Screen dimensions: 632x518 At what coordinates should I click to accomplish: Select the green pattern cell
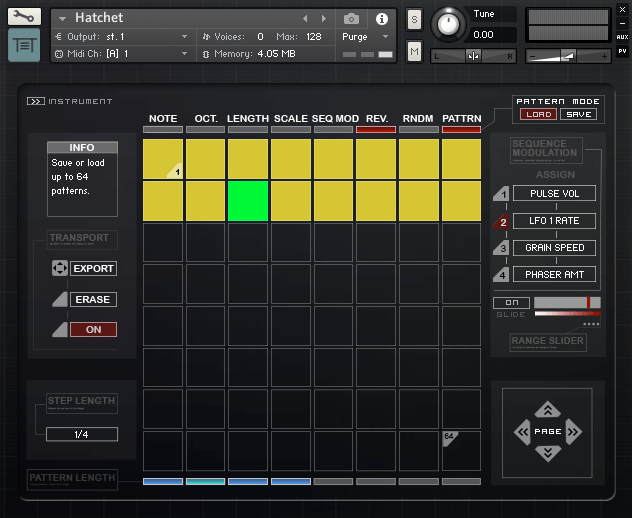pos(248,201)
